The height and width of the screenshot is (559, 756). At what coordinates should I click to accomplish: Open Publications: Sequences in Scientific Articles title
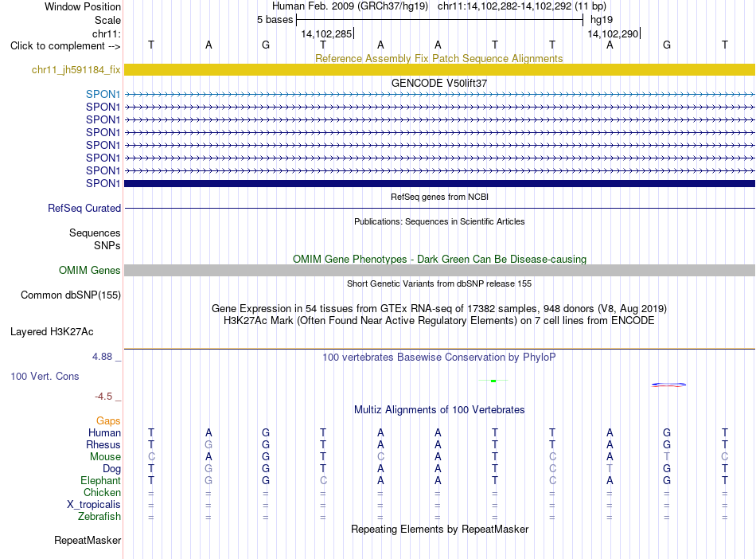[x=439, y=221]
